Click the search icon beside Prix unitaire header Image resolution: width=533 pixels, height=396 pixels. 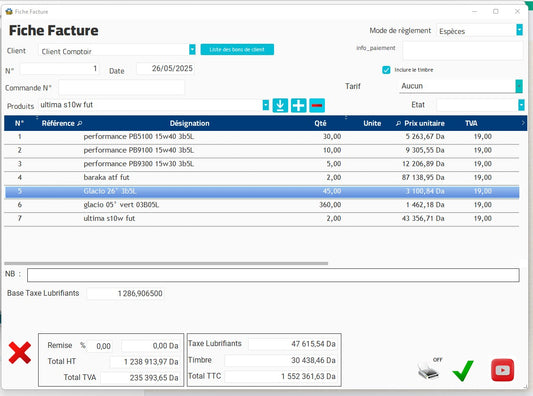(x=398, y=123)
